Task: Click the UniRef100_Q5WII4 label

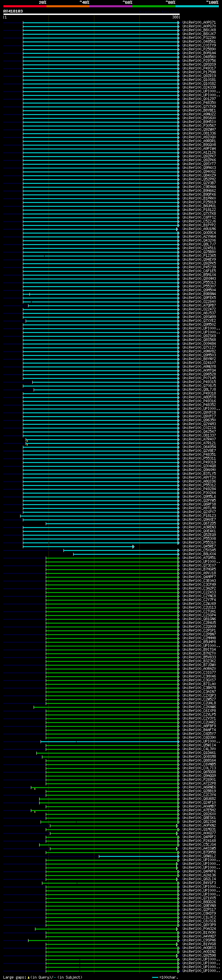Action: 199,745
